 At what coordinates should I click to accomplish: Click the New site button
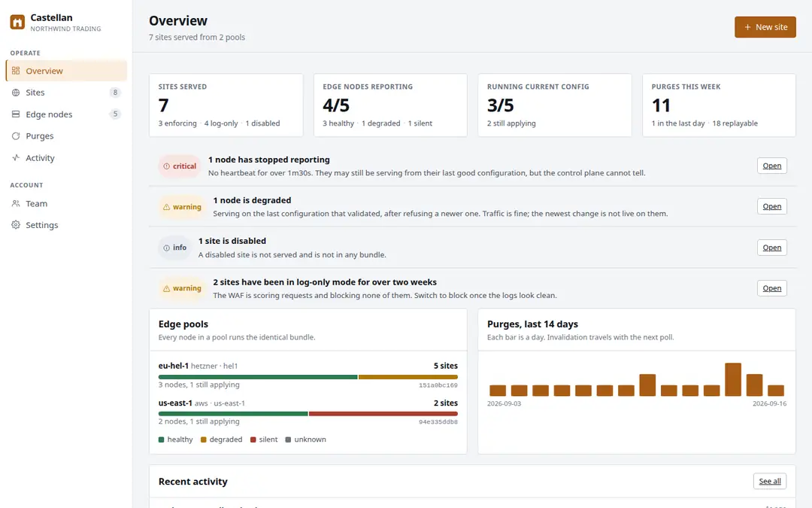pos(765,27)
